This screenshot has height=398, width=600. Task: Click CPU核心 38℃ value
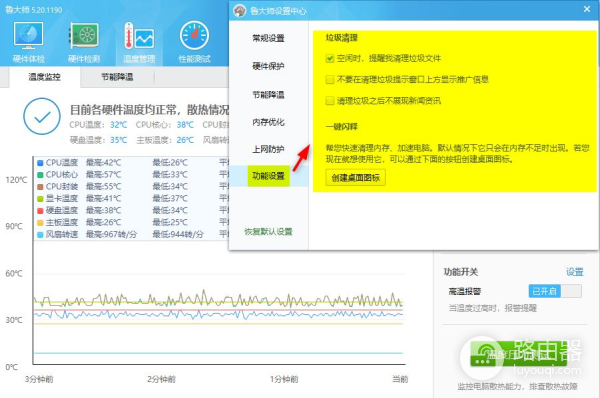click(x=185, y=125)
